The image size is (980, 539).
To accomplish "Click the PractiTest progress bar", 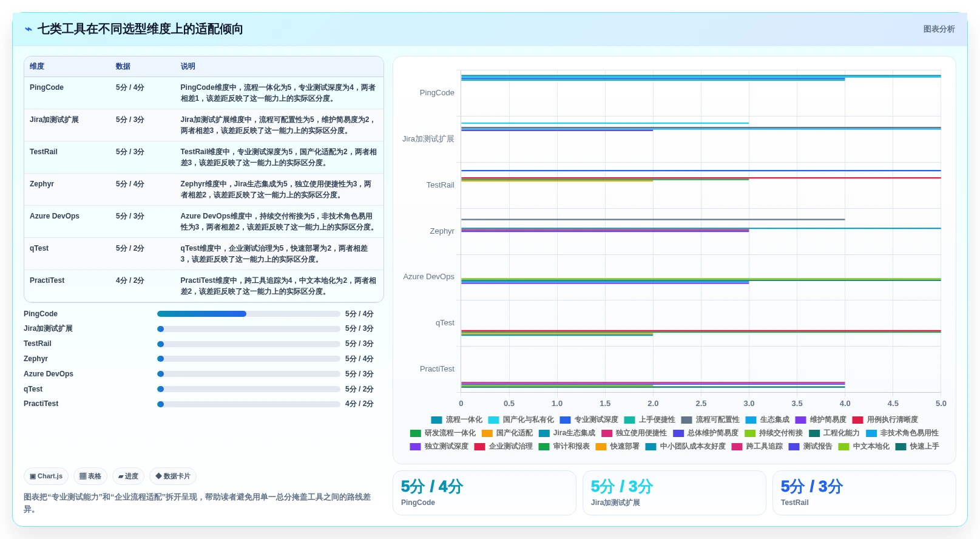I will 249,404.
